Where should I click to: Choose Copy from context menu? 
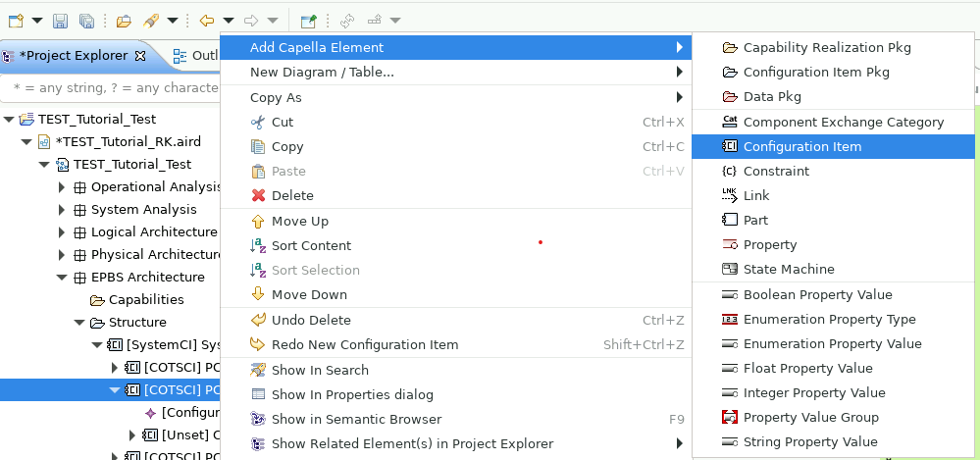[455, 146]
